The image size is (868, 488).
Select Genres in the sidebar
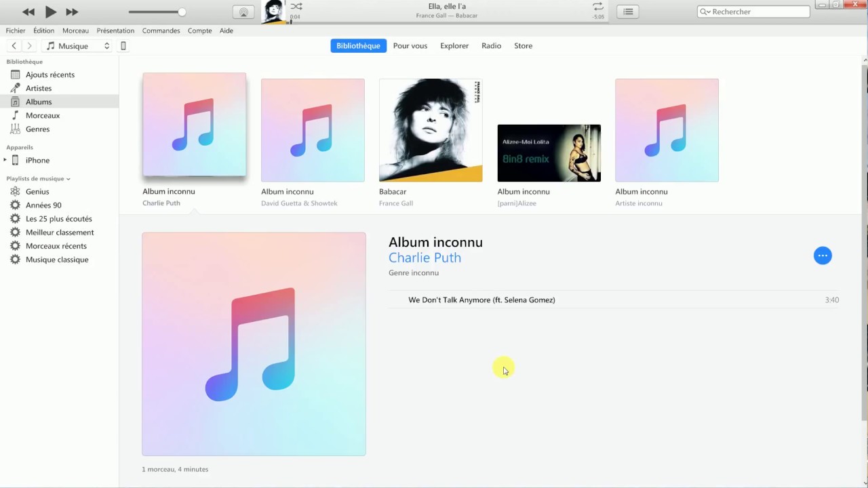coord(59,129)
